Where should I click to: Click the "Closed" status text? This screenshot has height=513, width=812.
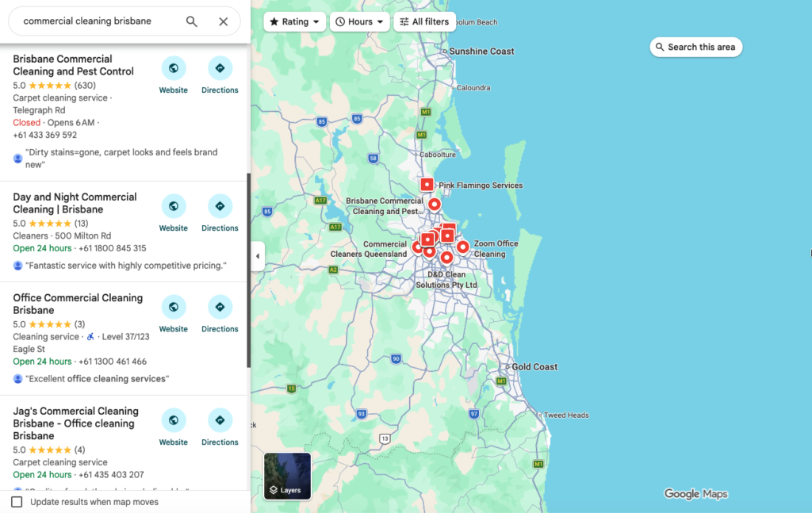(x=26, y=123)
